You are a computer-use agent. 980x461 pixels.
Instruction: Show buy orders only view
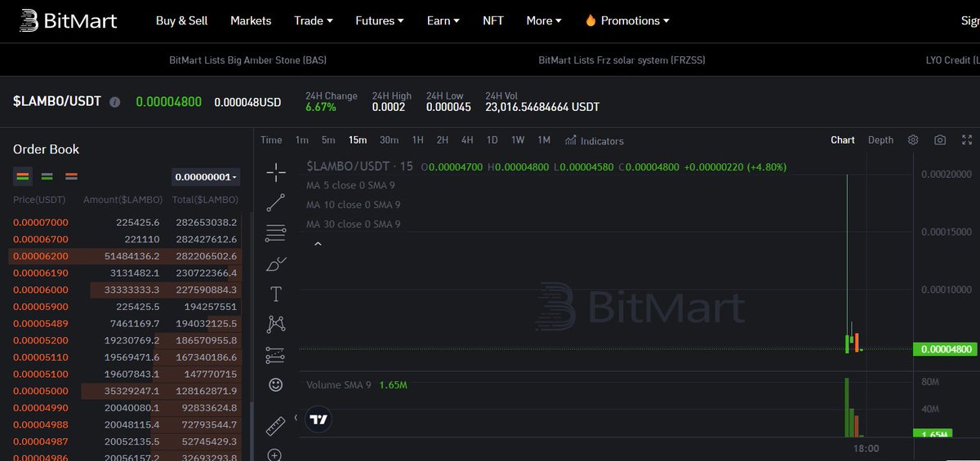[x=47, y=176]
